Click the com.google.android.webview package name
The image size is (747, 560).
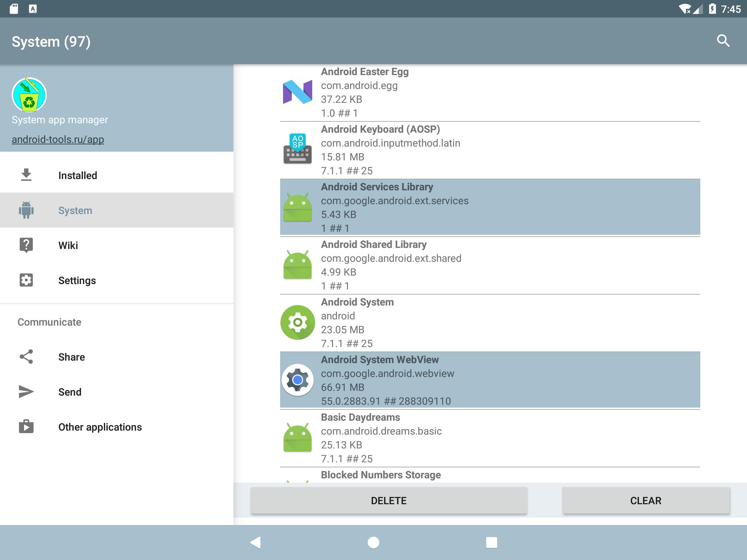388,374
